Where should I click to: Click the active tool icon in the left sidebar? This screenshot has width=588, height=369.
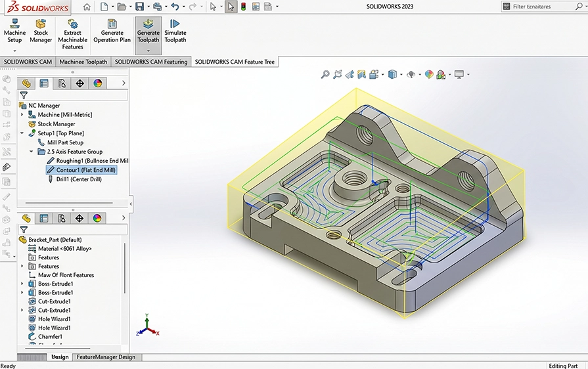point(7,167)
